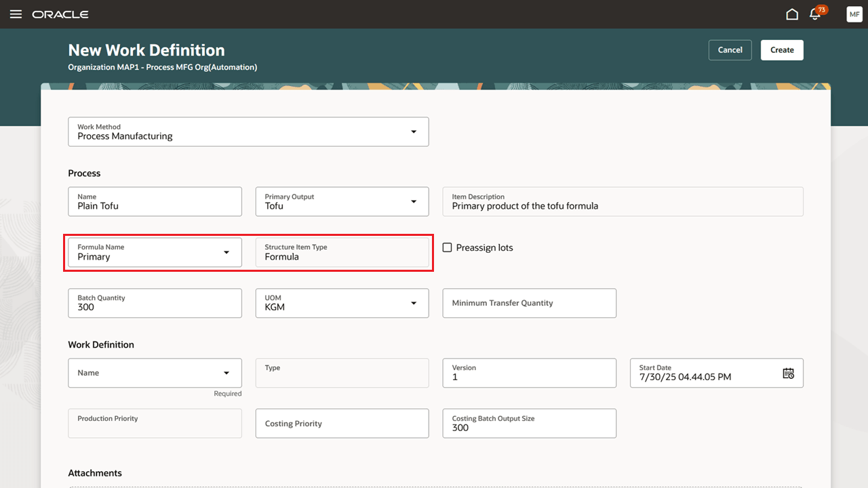This screenshot has height=488, width=868.
Task: Click the Costing Priority field
Action: point(342,423)
